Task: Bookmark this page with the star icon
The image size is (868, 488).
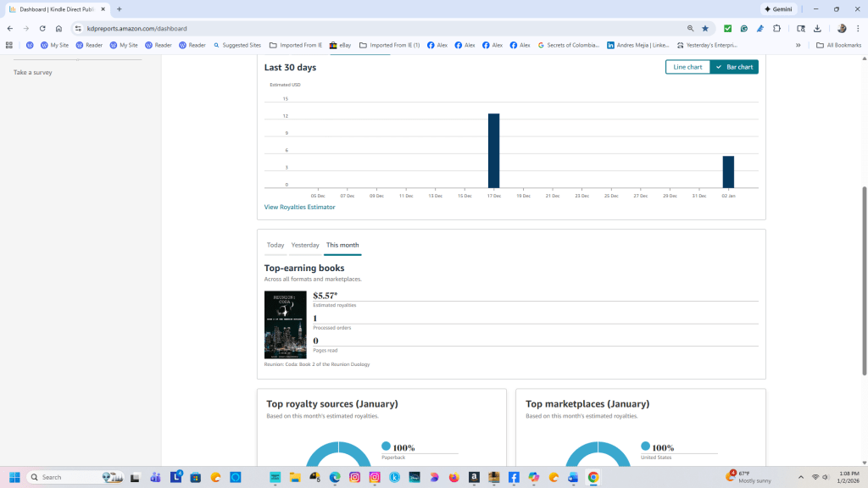Action: (704, 28)
